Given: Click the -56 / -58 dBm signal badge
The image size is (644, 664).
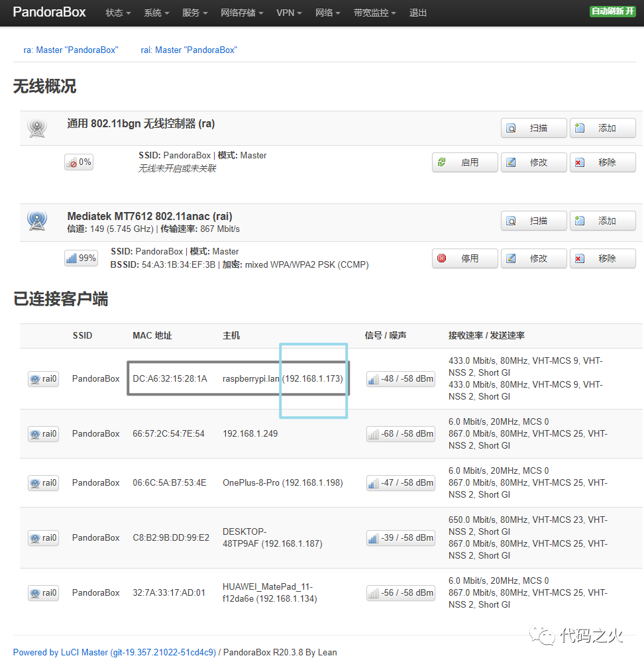Looking at the screenshot, I should (x=401, y=593).
